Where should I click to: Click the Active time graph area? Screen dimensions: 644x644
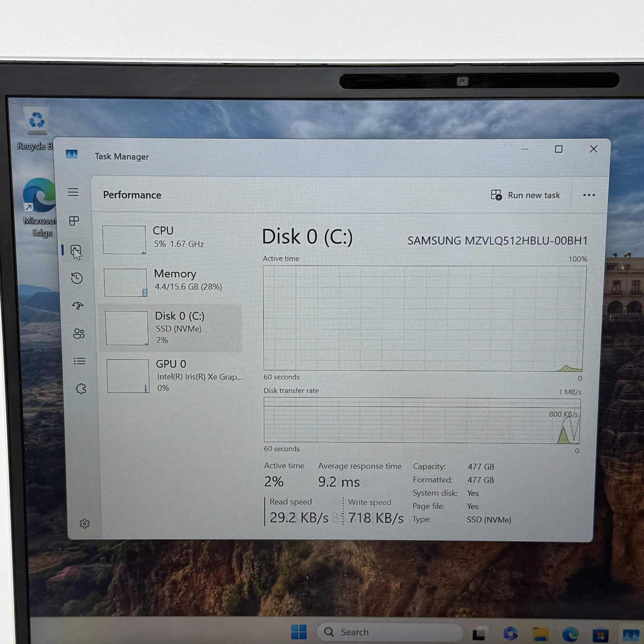(x=424, y=318)
